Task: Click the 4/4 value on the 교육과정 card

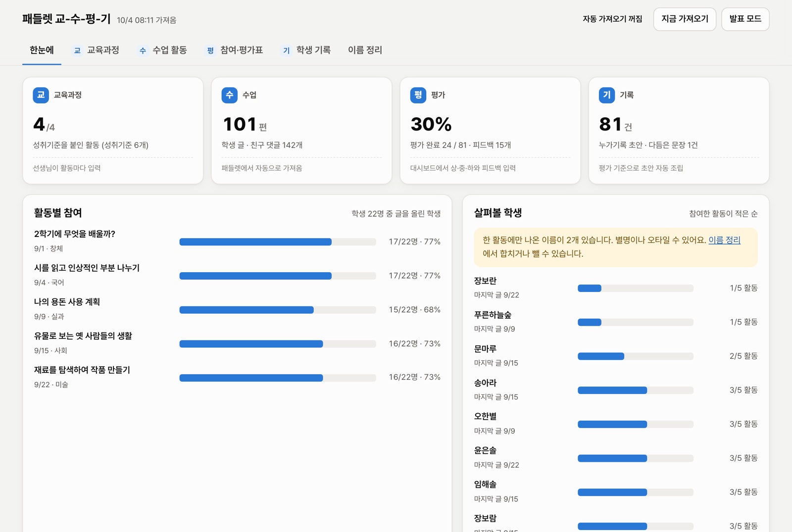Action: (44, 124)
